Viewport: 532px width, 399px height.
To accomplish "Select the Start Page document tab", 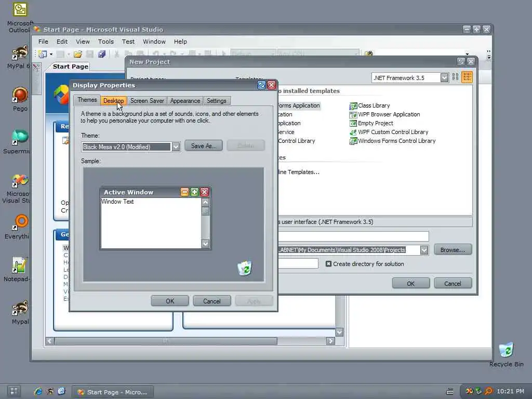I will pyautogui.click(x=71, y=66).
